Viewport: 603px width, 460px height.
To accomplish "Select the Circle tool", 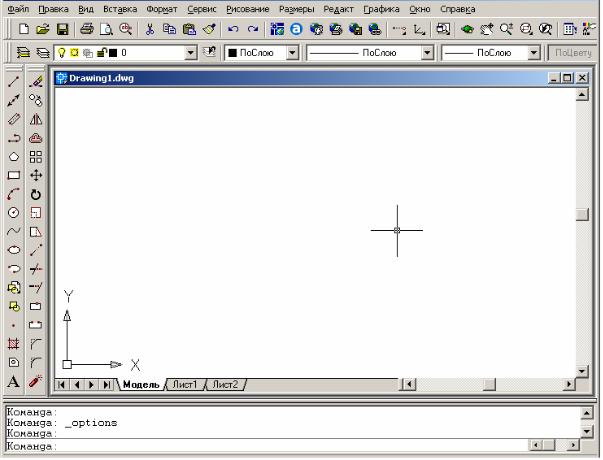I will (x=14, y=213).
